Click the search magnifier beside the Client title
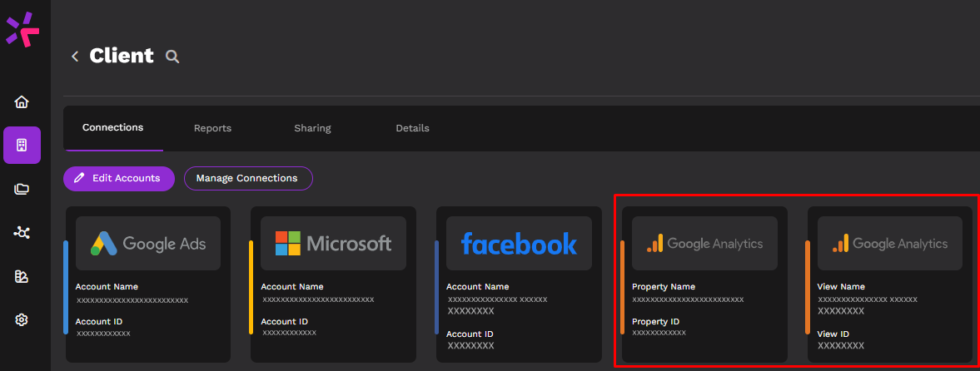980x371 pixels. (172, 57)
